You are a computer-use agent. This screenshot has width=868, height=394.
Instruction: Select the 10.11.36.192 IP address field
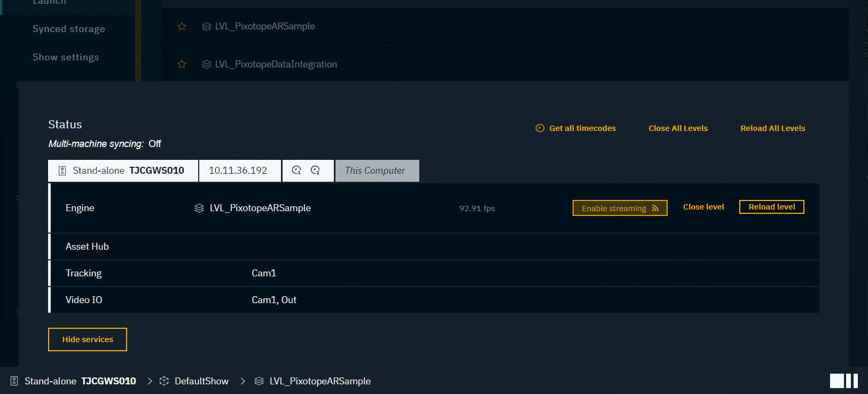[x=238, y=171]
